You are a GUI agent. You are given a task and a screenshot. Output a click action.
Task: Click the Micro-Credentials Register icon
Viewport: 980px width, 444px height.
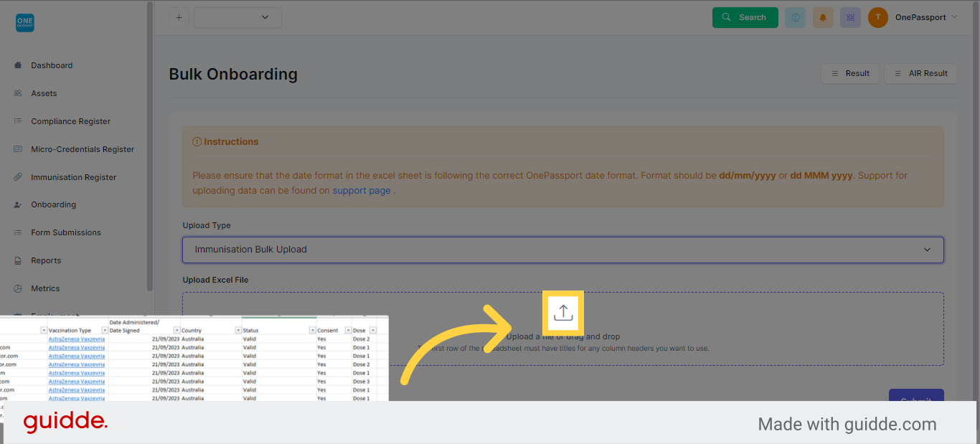[x=18, y=149]
